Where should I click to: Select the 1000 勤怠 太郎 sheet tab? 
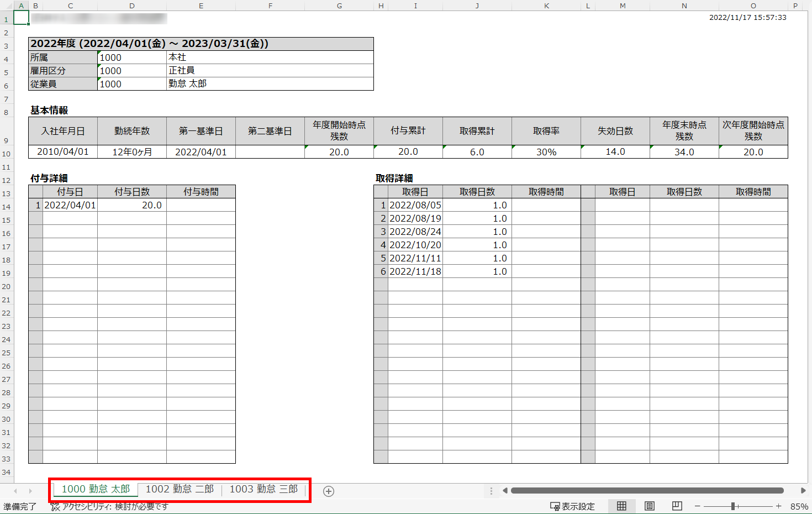(96, 489)
